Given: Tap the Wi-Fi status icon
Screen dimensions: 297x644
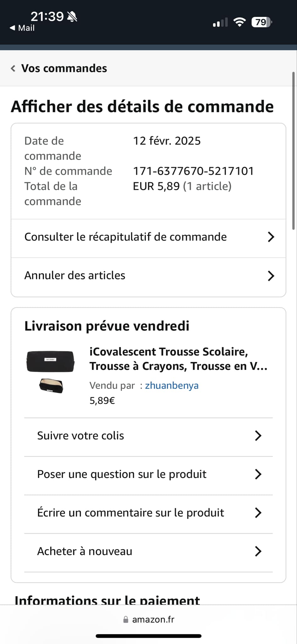Looking at the screenshot, I should pos(239,22).
